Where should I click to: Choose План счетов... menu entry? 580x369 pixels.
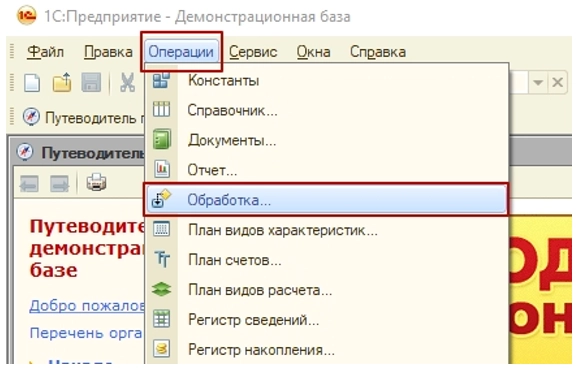pos(326,260)
